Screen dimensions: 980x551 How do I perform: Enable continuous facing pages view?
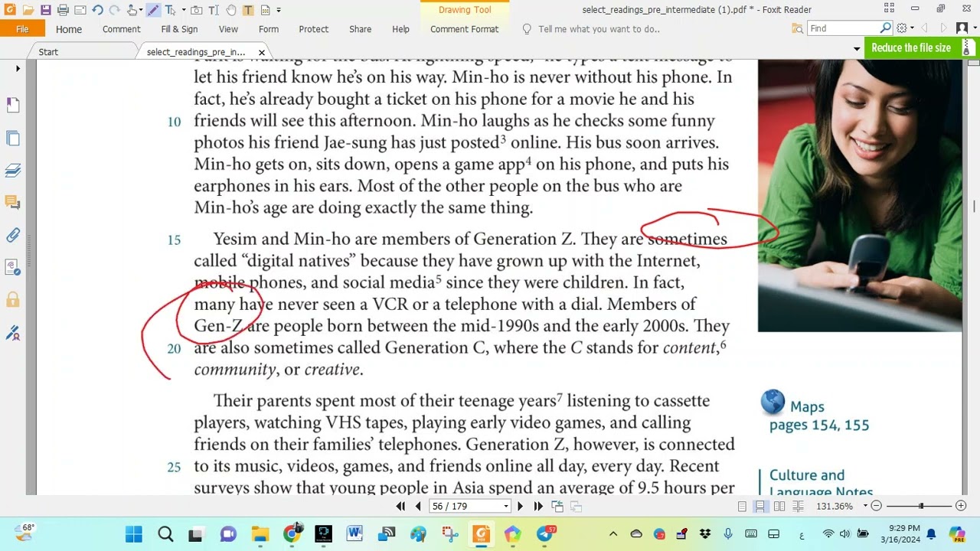point(798,507)
